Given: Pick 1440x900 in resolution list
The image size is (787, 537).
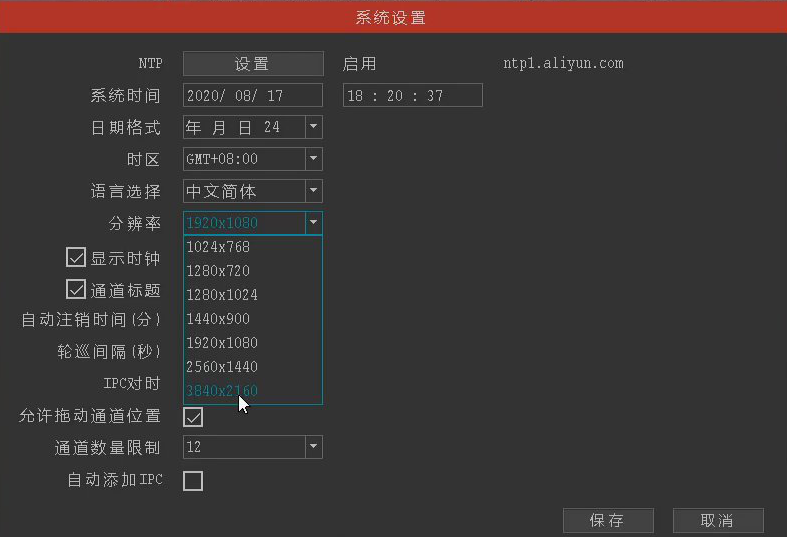Looking at the screenshot, I should [218, 319].
